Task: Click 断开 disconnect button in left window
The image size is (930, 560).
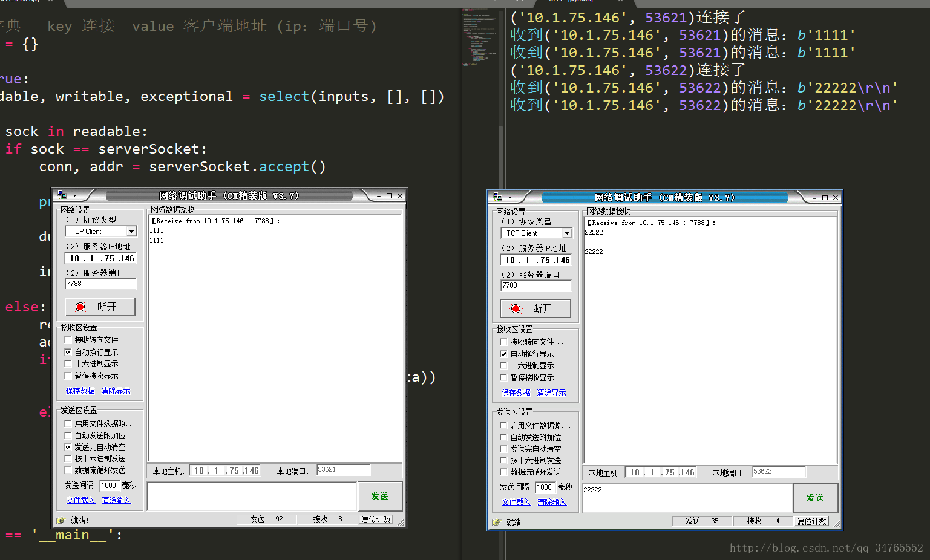Action: [x=100, y=307]
